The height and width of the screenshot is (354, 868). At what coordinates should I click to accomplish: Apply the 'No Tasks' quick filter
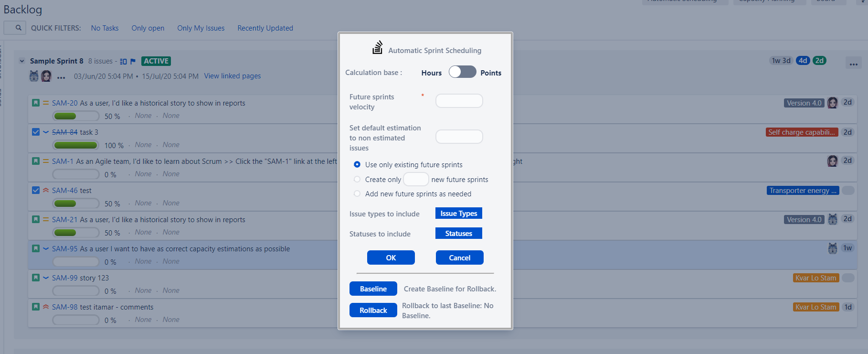click(x=105, y=28)
